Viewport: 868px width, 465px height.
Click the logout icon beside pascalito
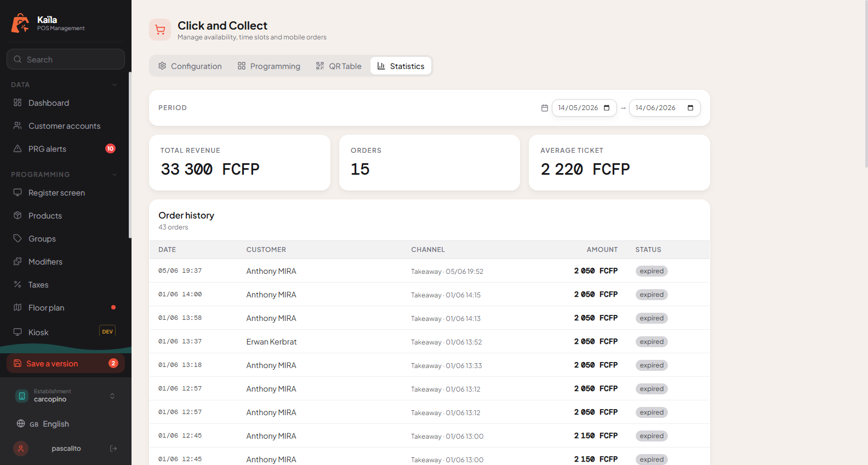click(113, 449)
